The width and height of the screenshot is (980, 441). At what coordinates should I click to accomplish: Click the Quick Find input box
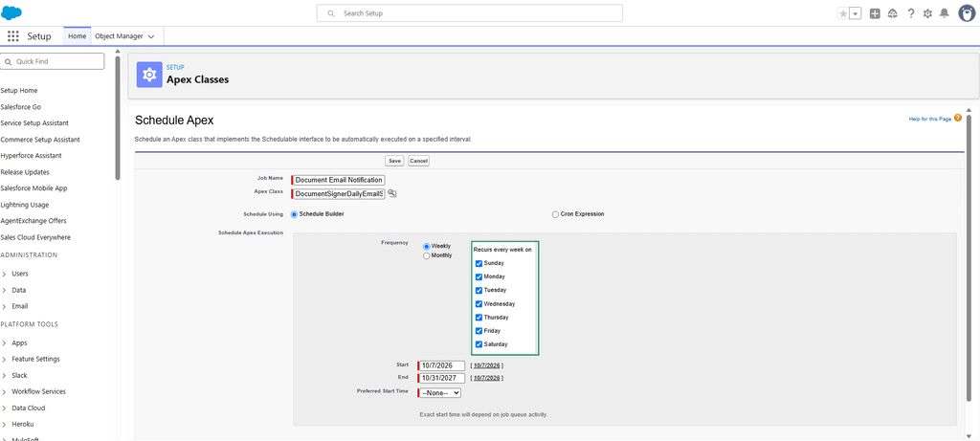point(53,61)
